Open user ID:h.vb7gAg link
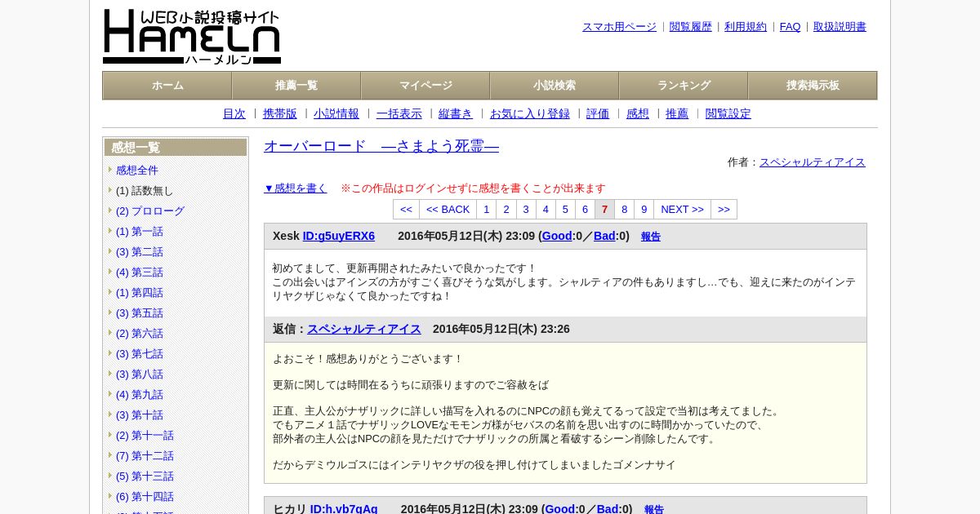 [344, 509]
